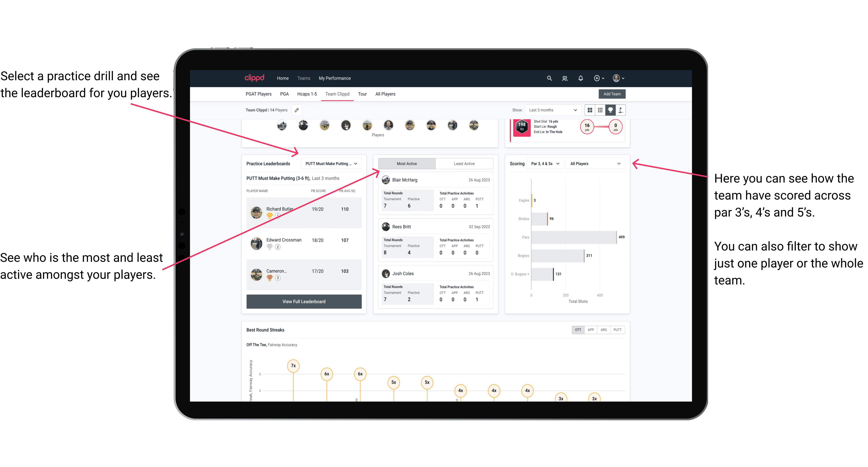Click the Add Team button
Screen dimensions: 868x467
tap(612, 94)
